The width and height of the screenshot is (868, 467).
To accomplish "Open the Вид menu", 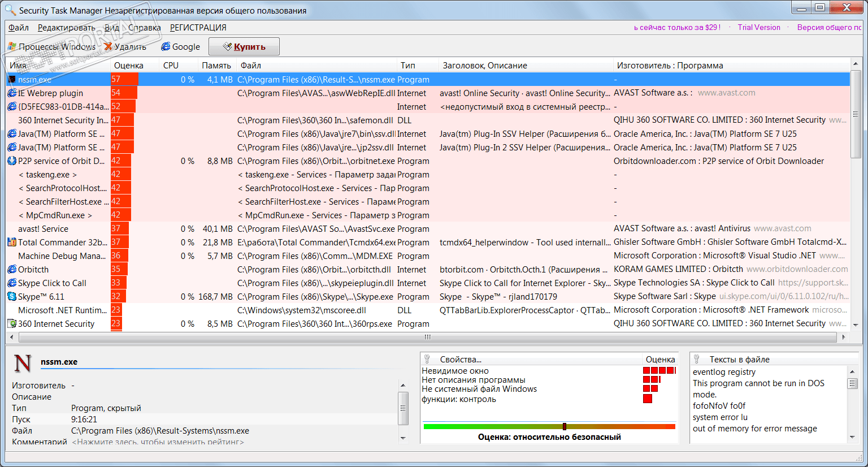I will click(x=112, y=28).
